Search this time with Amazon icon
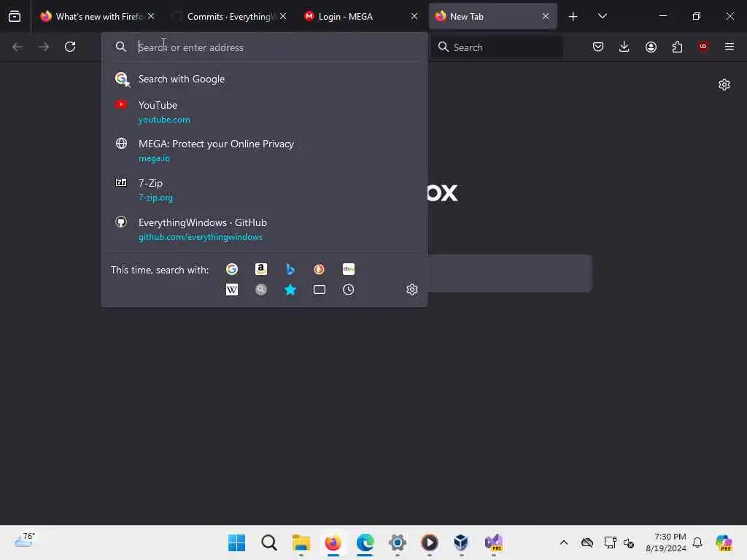 coord(261,270)
